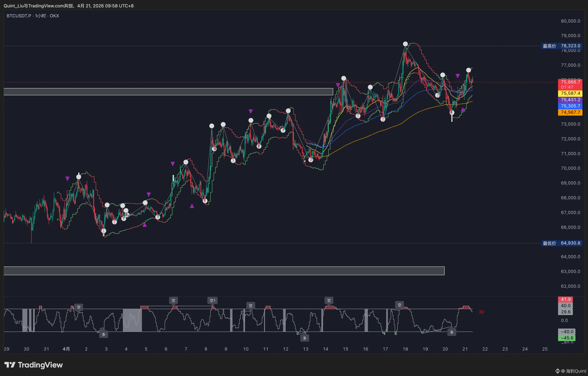Click the TradingView logo at bottom left
Image resolution: width=588 pixels, height=376 pixels.
(33, 365)
